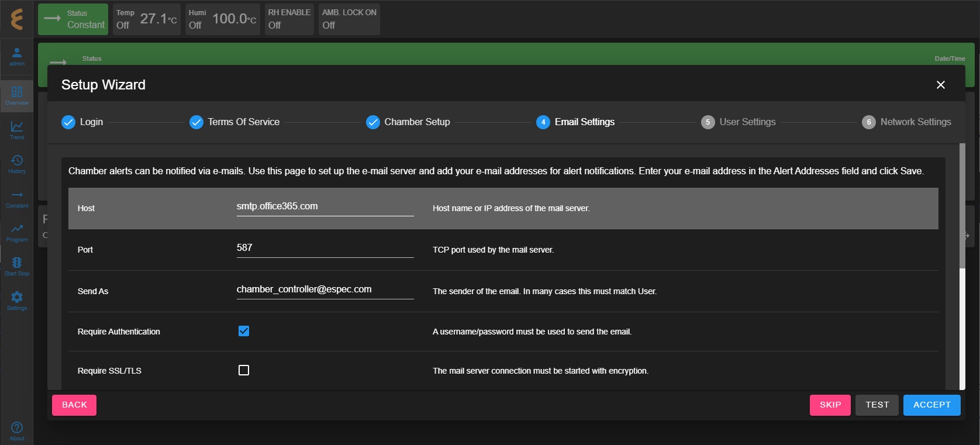This screenshot has height=445, width=980.
Task: Toggle the AMB. LOCK ON tile
Action: 349,19
